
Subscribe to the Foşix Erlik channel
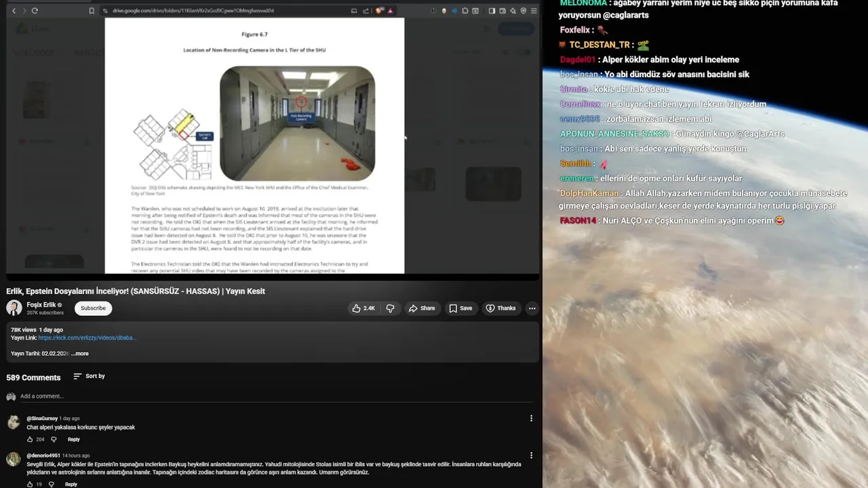tap(93, 308)
